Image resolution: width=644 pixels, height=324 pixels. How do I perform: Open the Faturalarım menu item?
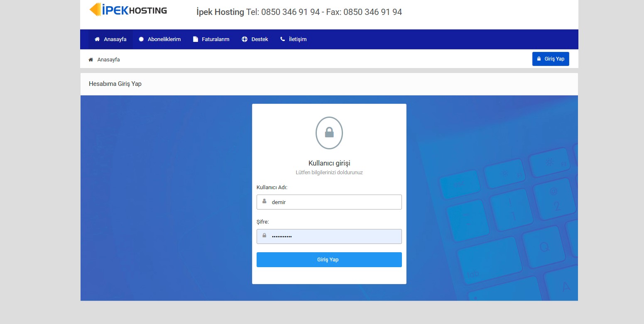215,39
